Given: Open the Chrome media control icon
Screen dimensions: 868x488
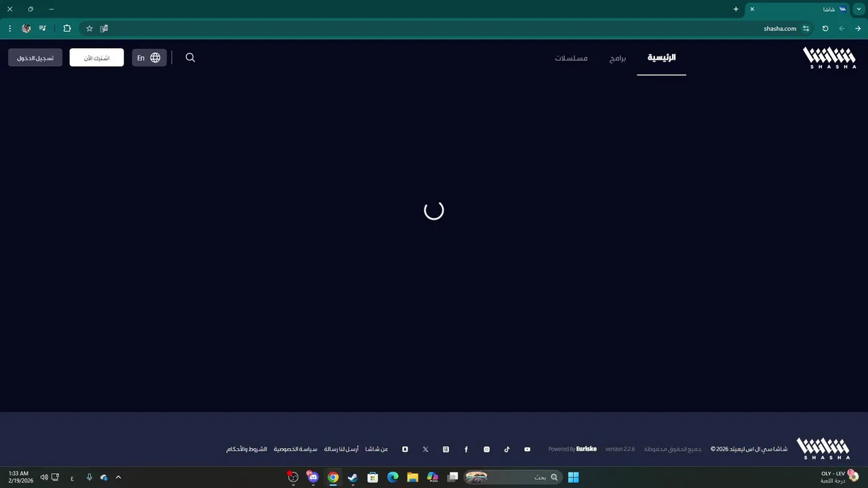Looking at the screenshot, I should tap(43, 28).
